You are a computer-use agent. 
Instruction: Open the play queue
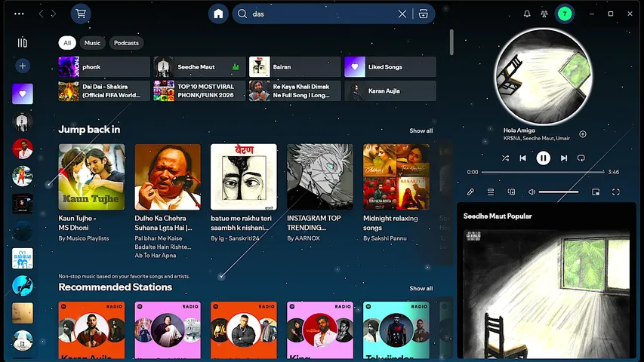pyautogui.click(x=491, y=192)
